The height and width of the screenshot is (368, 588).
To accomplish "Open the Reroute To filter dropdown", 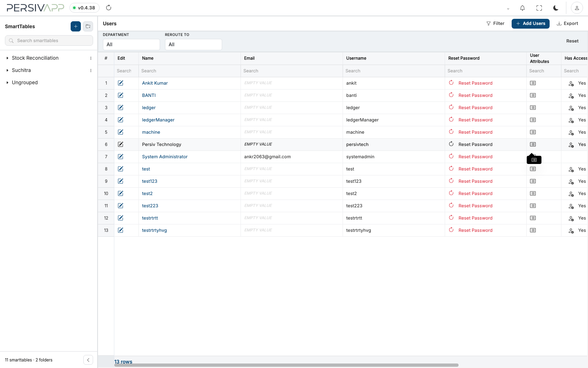I will 193,45.
